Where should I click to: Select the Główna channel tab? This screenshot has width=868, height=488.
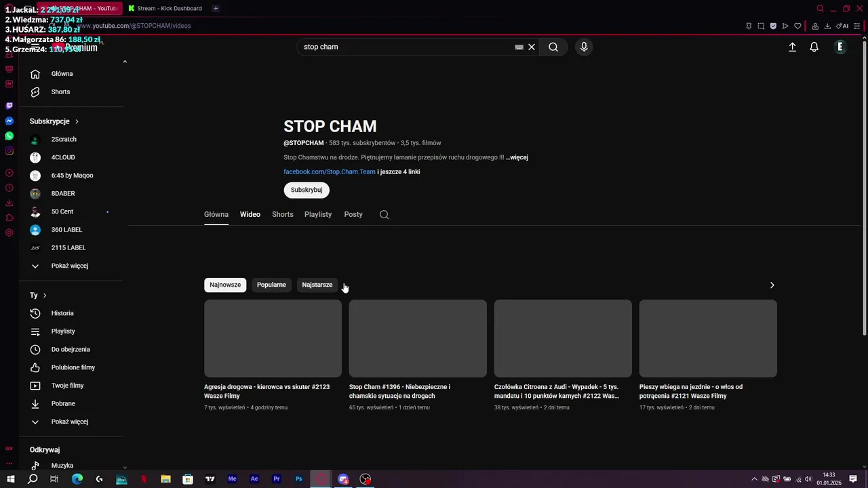click(216, 214)
